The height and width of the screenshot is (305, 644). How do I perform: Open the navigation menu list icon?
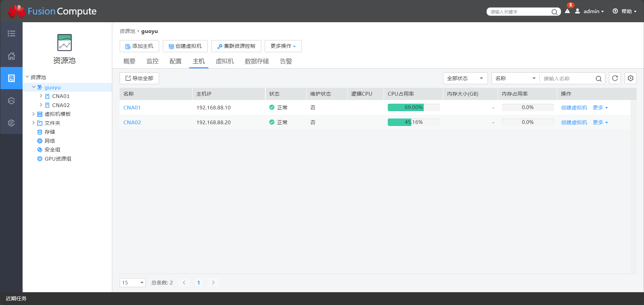pyautogui.click(x=11, y=33)
